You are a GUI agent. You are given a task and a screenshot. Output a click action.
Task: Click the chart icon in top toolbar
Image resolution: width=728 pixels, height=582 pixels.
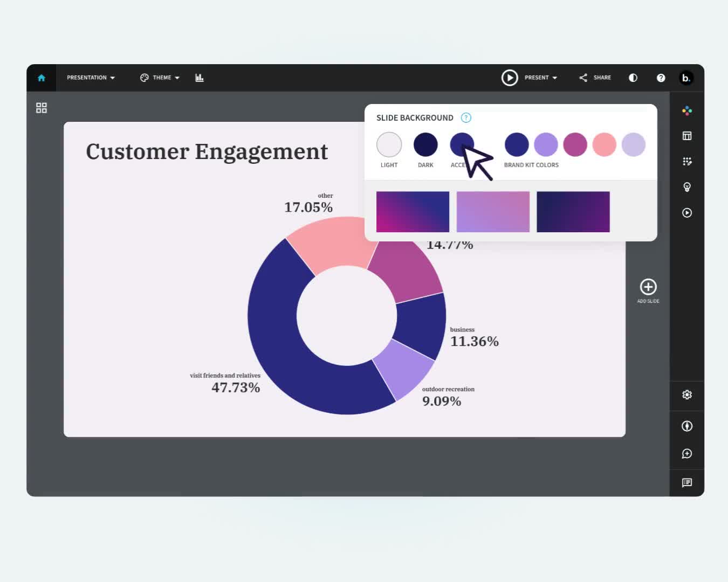coord(200,78)
